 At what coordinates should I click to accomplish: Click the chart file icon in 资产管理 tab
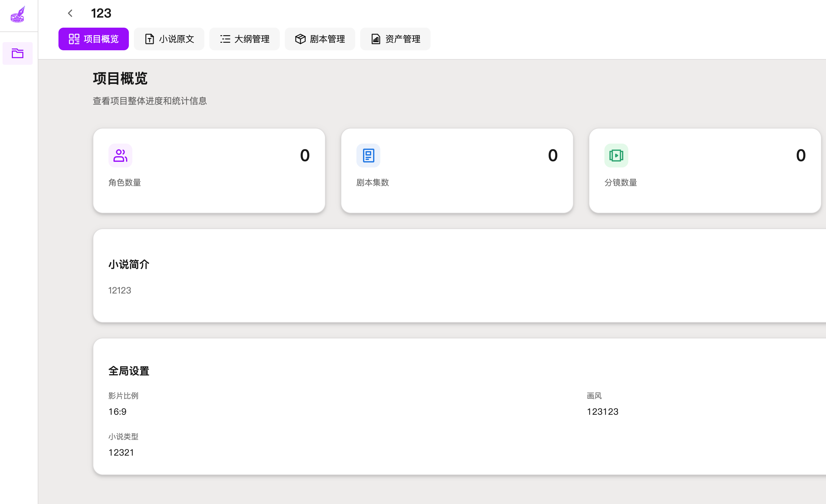click(x=376, y=39)
